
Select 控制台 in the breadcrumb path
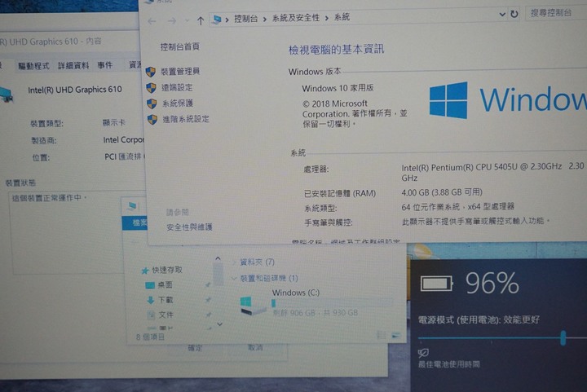(245, 18)
